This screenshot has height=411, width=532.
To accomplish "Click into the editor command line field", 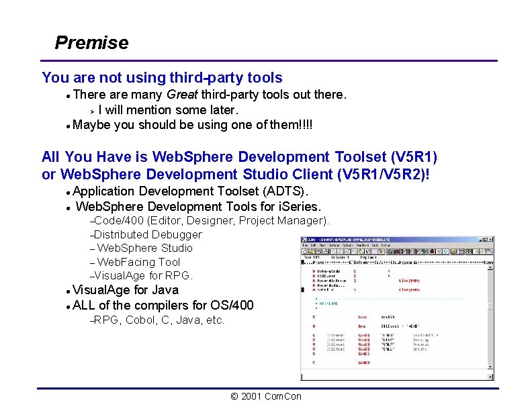I will [394, 376].
